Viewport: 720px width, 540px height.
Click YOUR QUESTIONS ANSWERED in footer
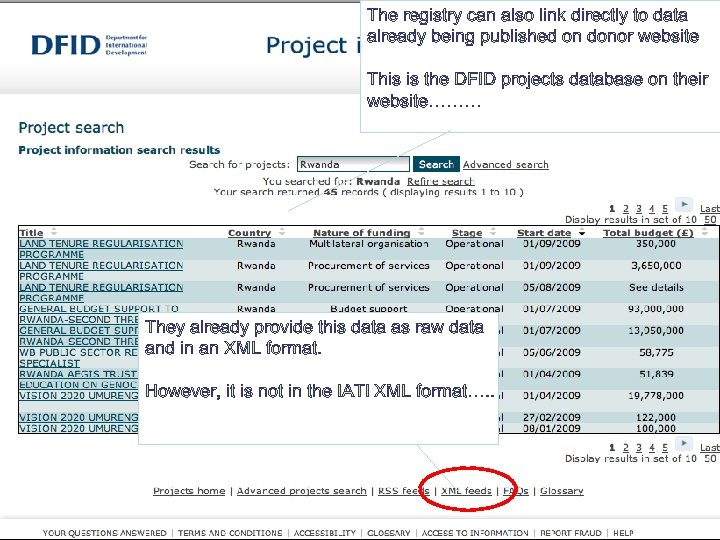click(x=105, y=533)
